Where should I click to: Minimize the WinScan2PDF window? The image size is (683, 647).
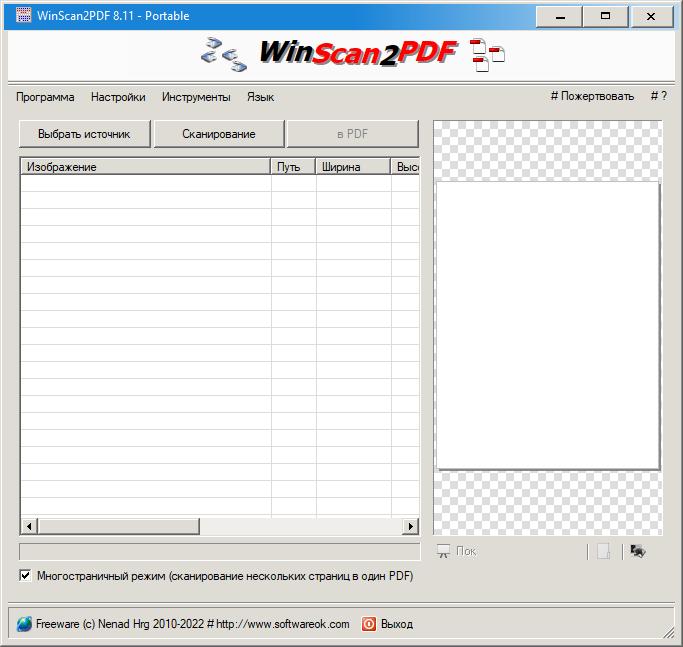[559, 17]
